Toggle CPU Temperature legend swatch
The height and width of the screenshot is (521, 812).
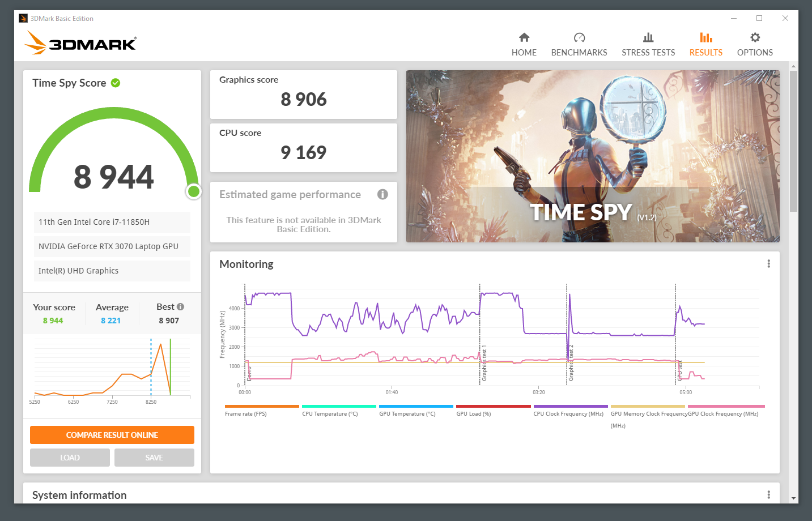339,406
